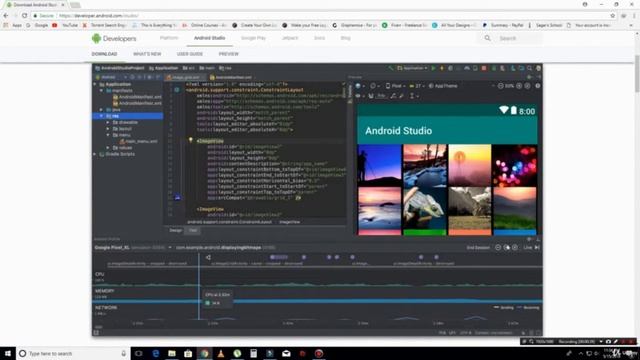The height and width of the screenshot is (360, 640).
Task: Select the Android Studio nav tab
Action: click(x=209, y=38)
